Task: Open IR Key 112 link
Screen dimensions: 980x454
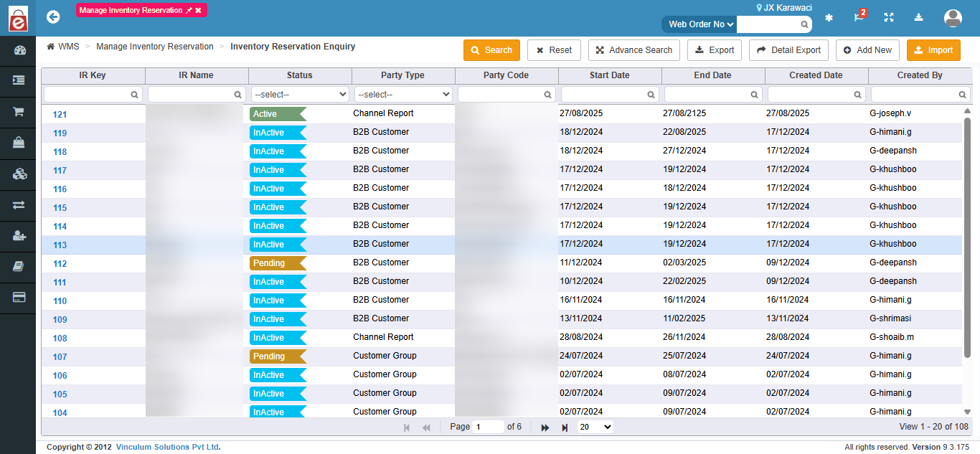Action: 60,264
